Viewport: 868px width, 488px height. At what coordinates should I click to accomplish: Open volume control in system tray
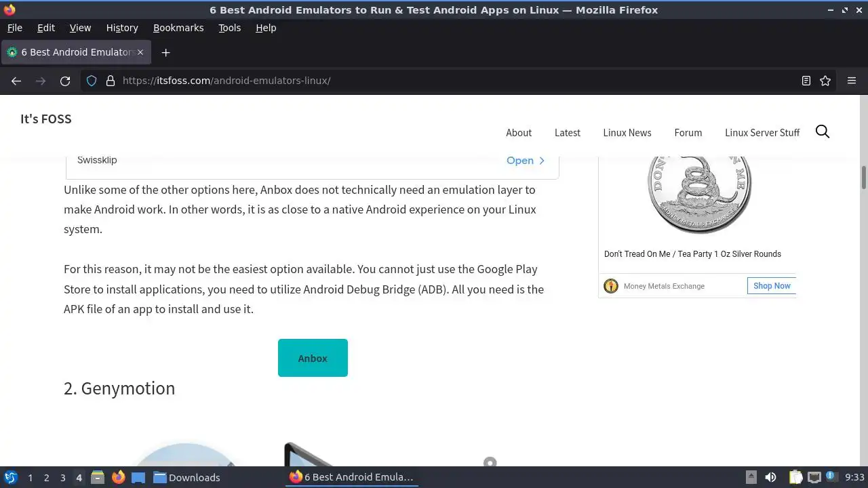pos(770,477)
